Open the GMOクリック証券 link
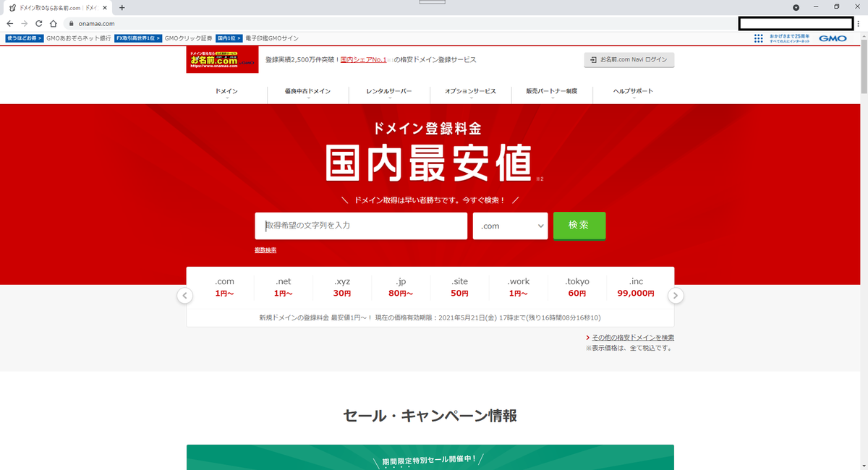The width and height of the screenshot is (868, 470). pos(188,38)
